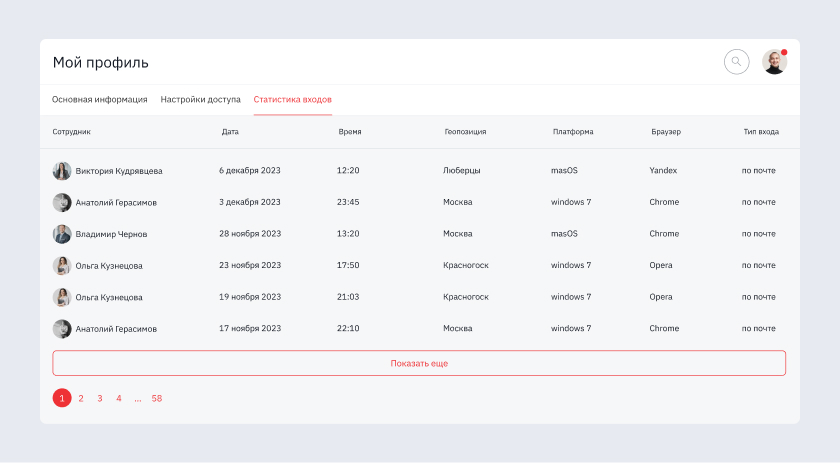
Task: Open page 4 in pagination
Action: [118, 398]
